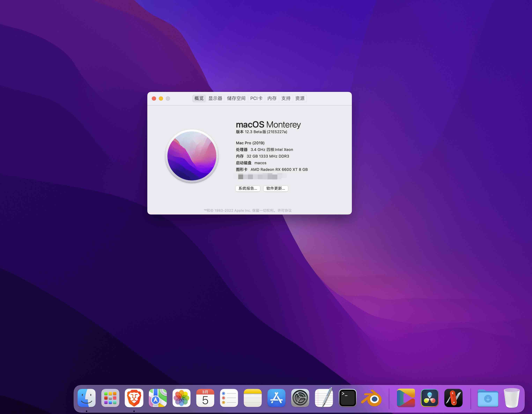Open the Photos app icon

point(181,398)
